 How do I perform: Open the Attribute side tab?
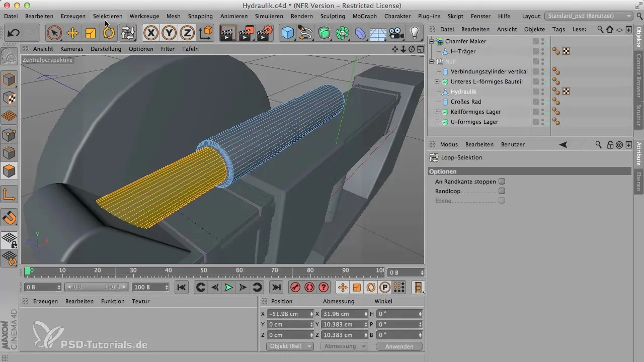[x=638, y=154]
